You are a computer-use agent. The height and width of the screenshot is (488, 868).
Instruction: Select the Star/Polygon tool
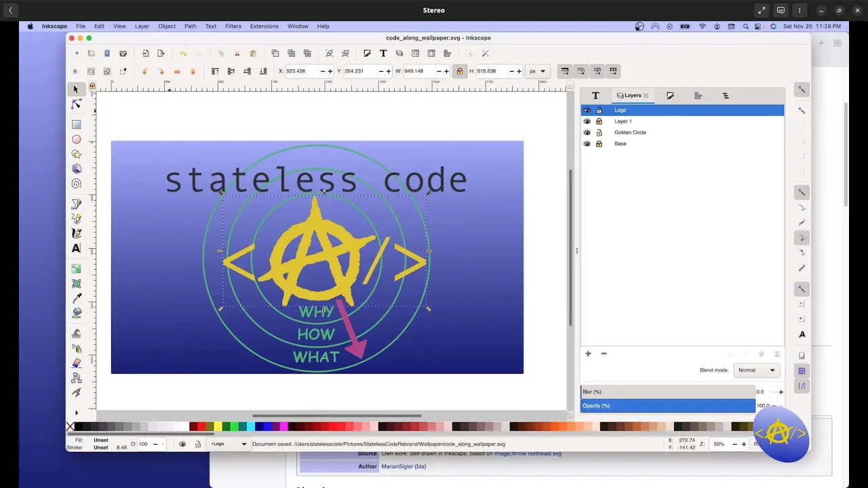click(x=76, y=155)
